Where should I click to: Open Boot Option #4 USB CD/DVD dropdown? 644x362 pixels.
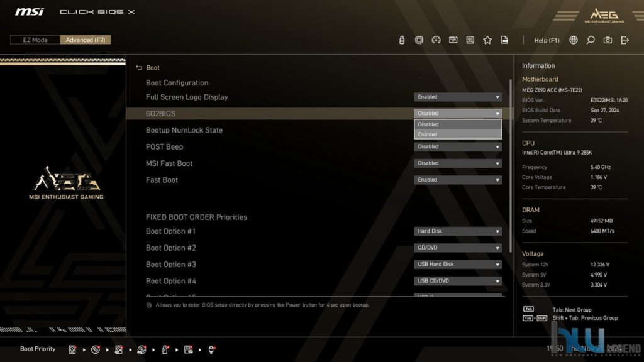[x=458, y=281]
